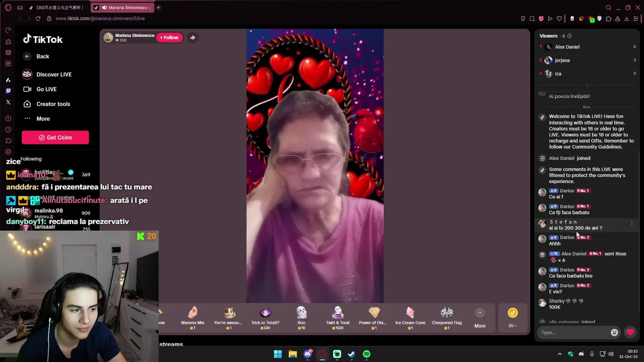The width and height of the screenshot is (644, 362).
Task: Click the TikTok logo
Action: pos(43,39)
